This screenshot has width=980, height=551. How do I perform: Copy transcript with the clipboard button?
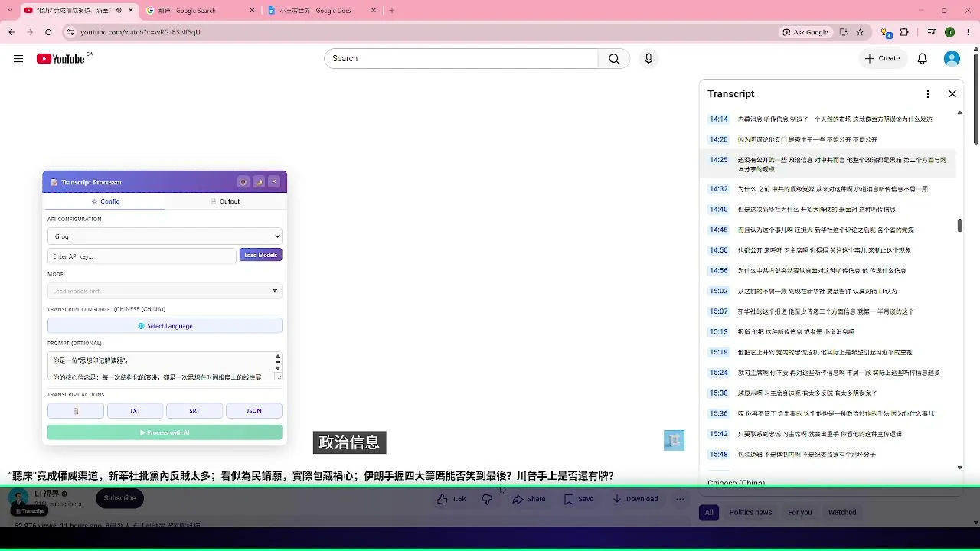[76, 411]
